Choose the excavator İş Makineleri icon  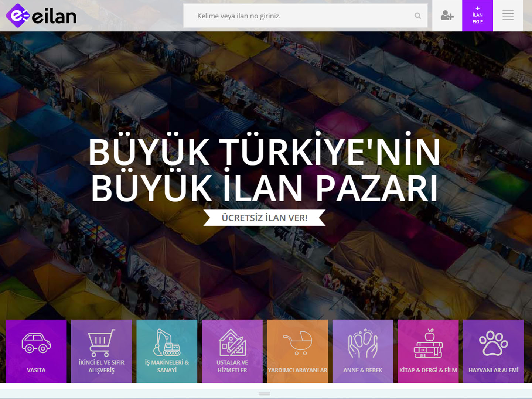point(167,342)
